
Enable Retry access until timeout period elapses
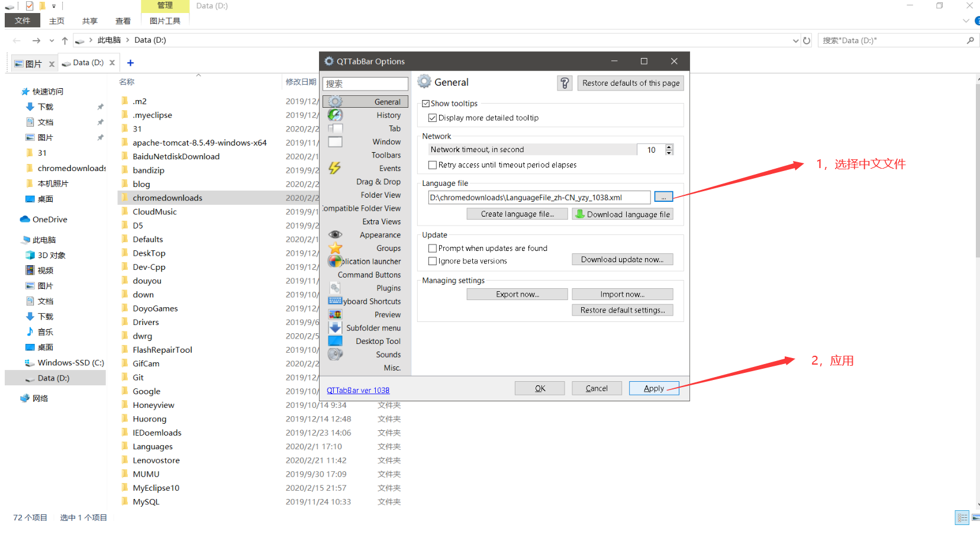[433, 165]
